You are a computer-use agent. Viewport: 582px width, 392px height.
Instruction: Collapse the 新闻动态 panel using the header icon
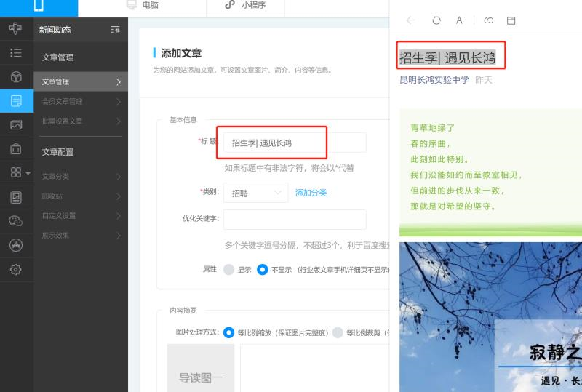pyautogui.click(x=114, y=30)
